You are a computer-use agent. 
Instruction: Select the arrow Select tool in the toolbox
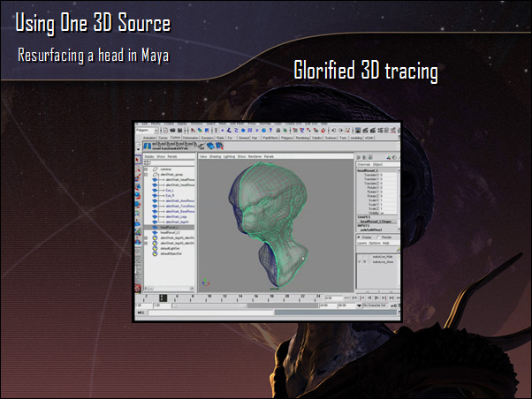tap(138, 159)
